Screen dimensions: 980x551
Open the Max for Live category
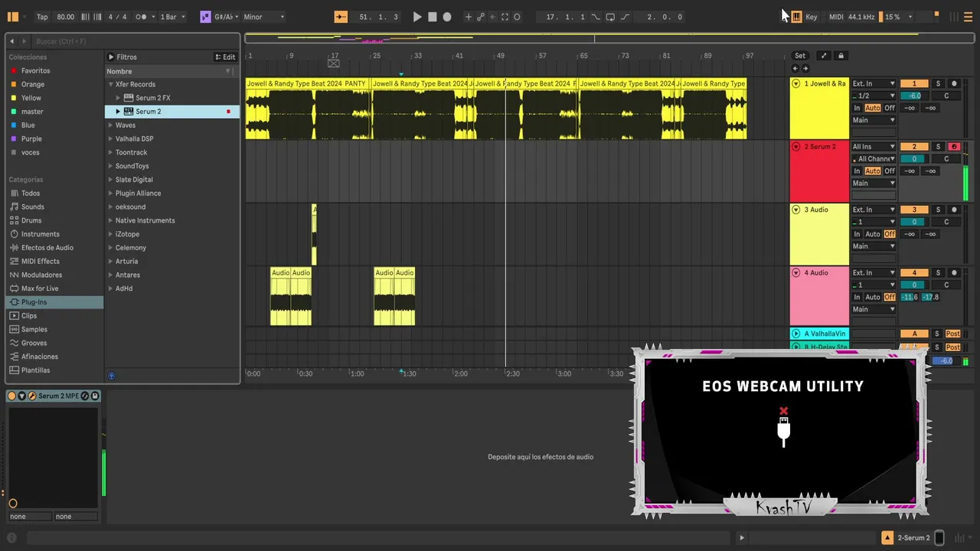pyautogui.click(x=40, y=289)
